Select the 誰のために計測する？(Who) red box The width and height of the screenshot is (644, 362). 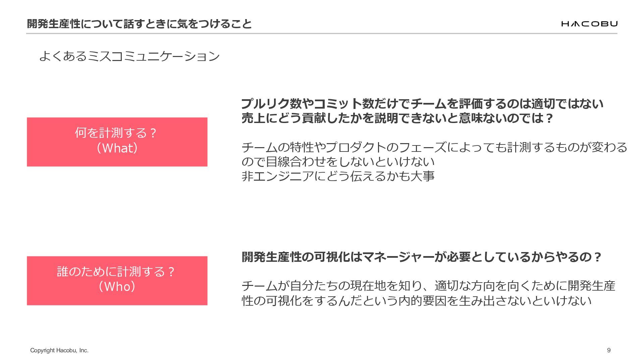[x=117, y=281]
